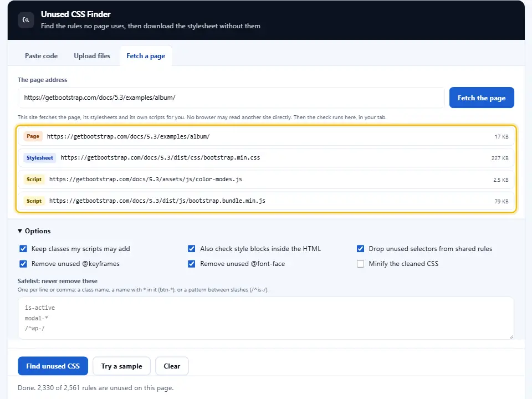This screenshot has height=399, width=532.
Task: Click the page address input field
Action: pyautogui.click(x=231, y=98)
